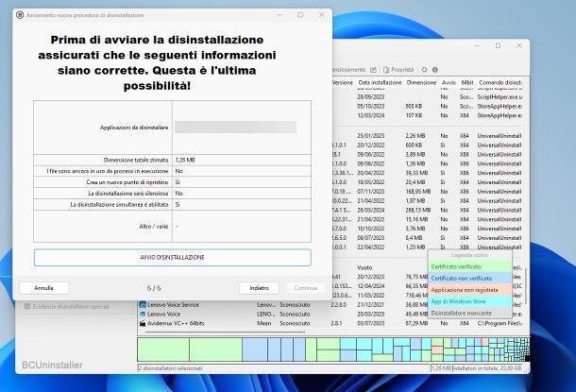
Task: Click the horizontal scrollbar under the app list
Action: point(225,332)
